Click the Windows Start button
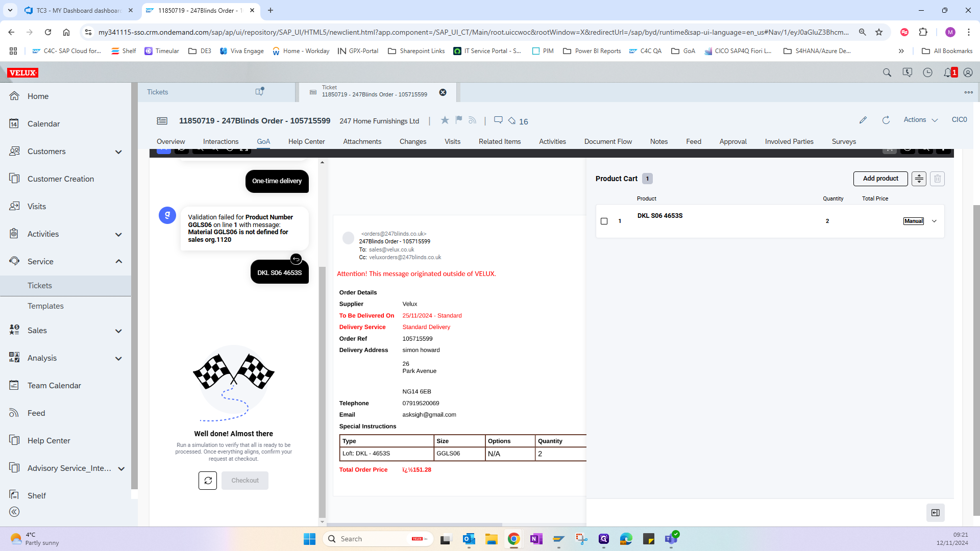This screenshot has height=551, width=980. click(x=309, y=539)
